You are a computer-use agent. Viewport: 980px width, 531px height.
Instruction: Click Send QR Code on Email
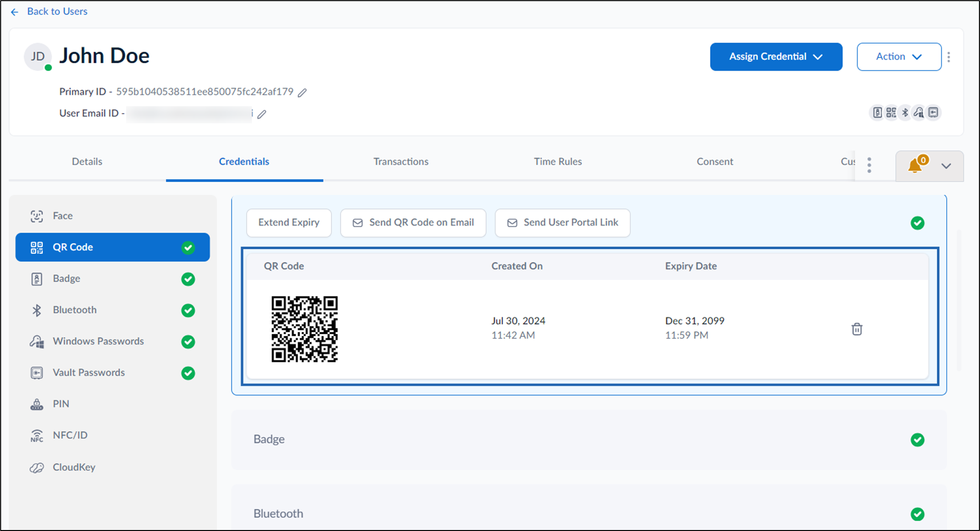click(413, 223)
